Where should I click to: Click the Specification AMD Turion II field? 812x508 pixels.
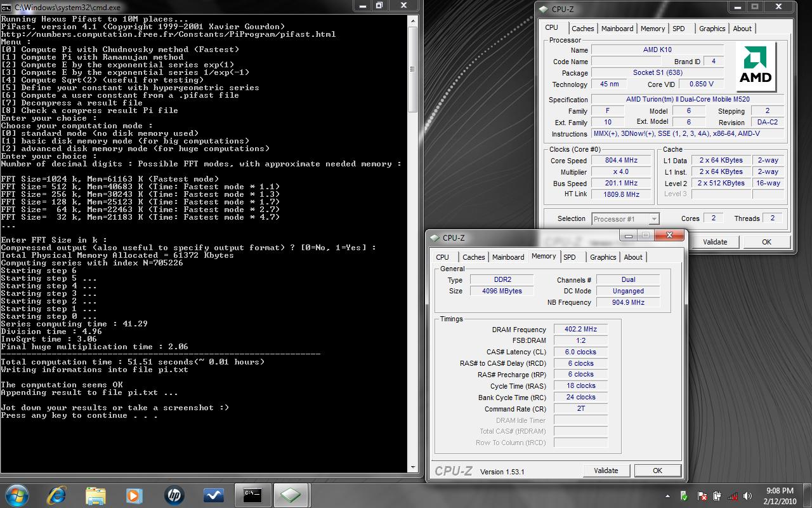click(x=686, y=99)
